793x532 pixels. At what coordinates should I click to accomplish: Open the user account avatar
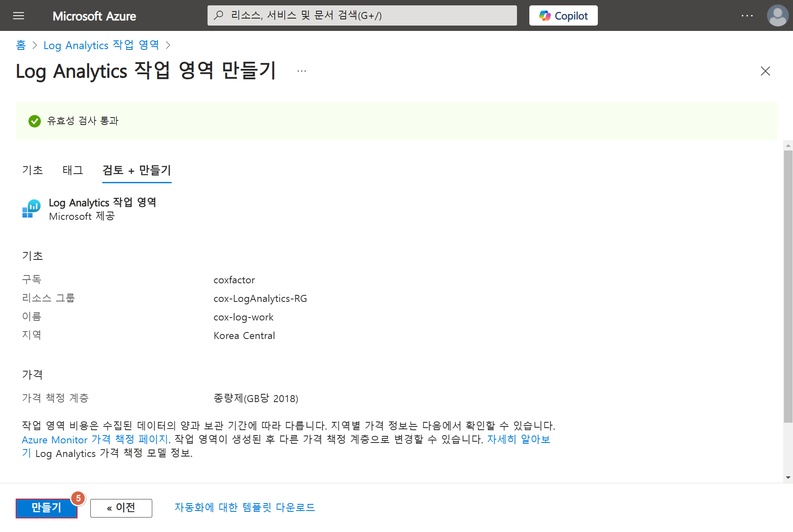pos(777,16)
